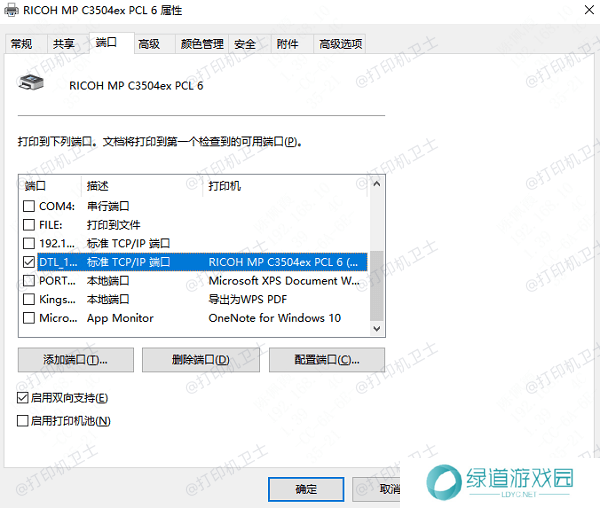Click the 删除端口 button
Image resolution: width=600 pixels, height=508 pixels.
coord(201,360)
